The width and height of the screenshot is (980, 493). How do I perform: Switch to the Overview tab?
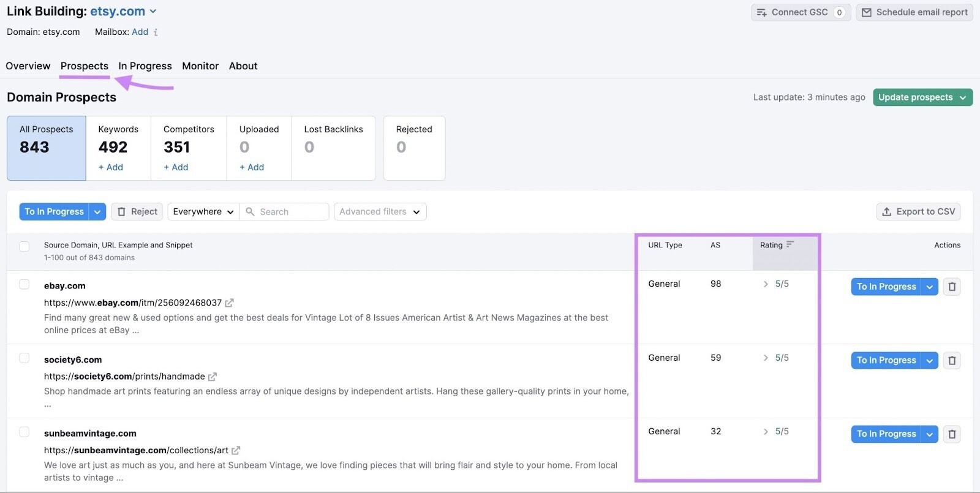[28, 66]
